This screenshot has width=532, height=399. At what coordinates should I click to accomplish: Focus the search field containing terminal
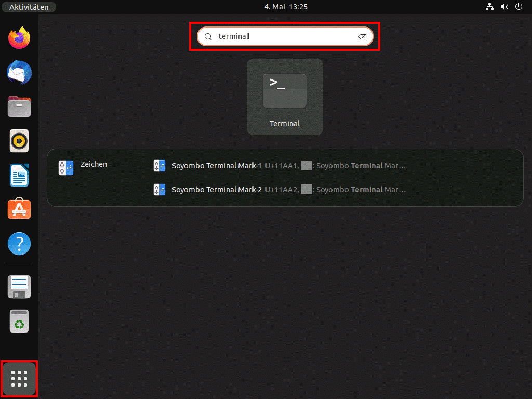[285, 37]
